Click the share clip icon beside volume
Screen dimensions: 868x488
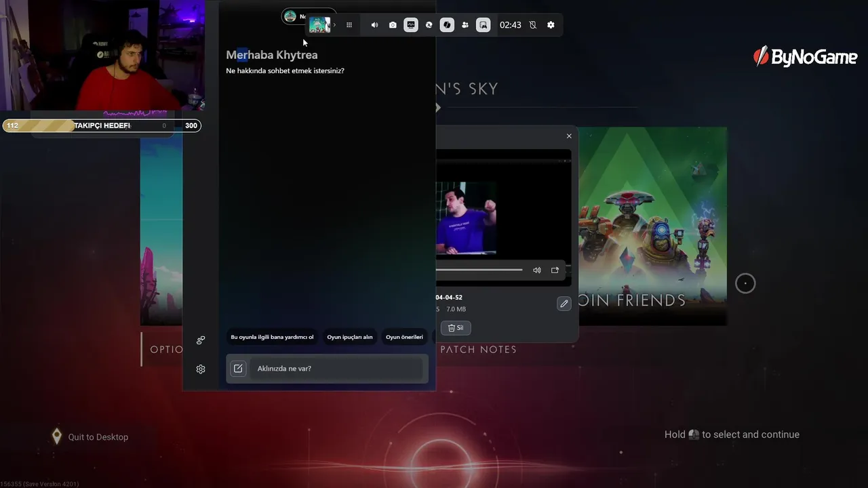click(x=555, y=270)
